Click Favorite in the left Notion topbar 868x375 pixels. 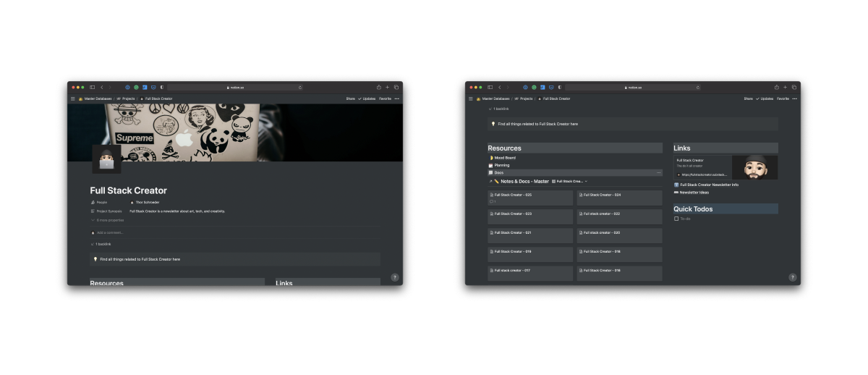point(385,98)
